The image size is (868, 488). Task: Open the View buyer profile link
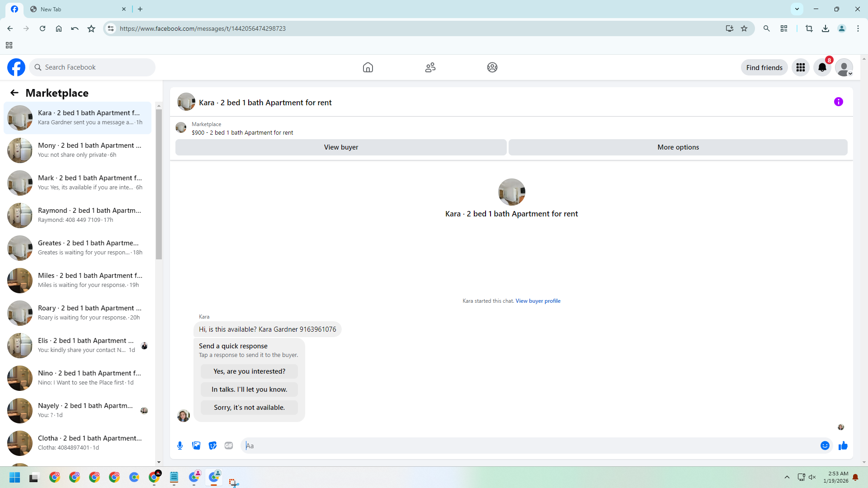(538, 301)
